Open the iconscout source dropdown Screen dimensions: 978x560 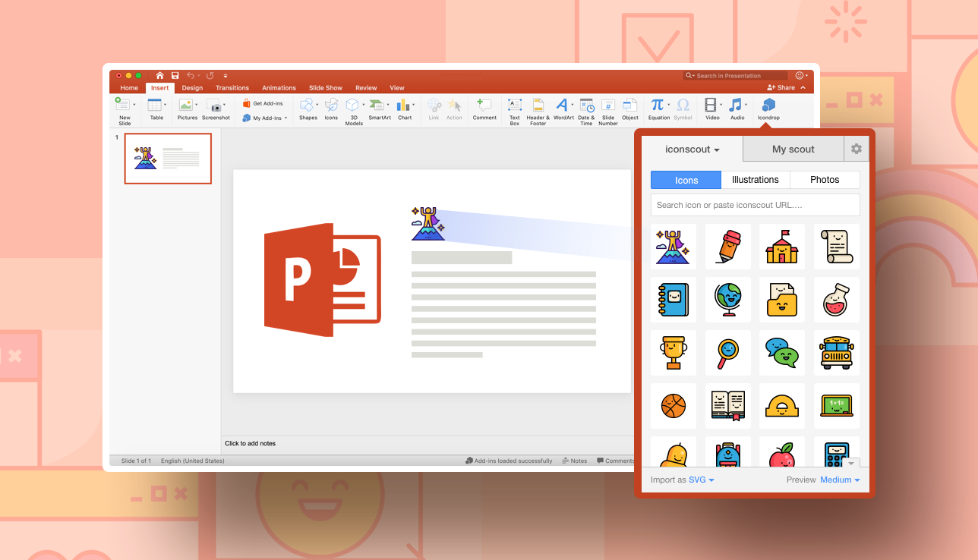(692, 149)
